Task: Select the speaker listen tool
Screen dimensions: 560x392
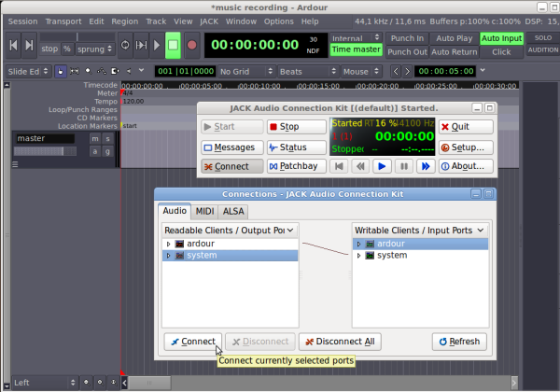Action: [x=129, y=72]
